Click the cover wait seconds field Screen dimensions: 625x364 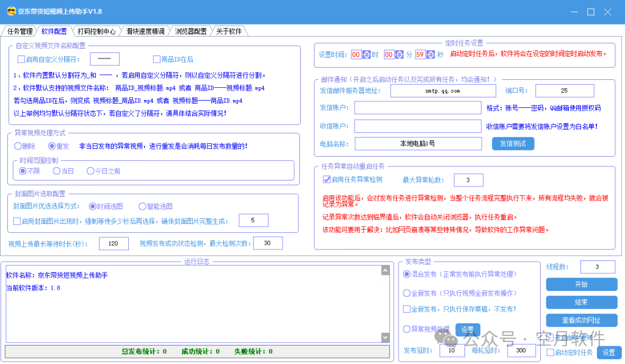tap(253, 220)
